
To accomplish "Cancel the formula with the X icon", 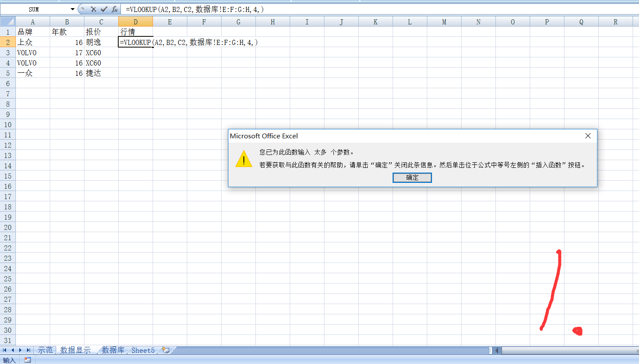I will click(93, 9).
